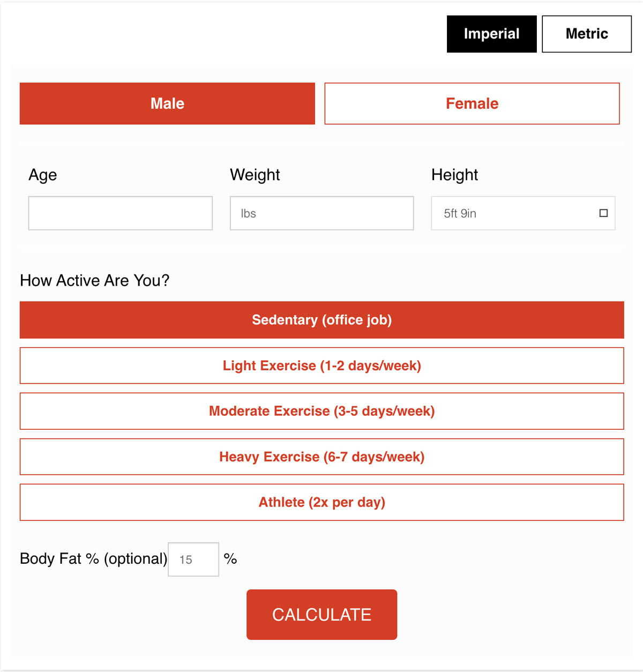This screenshot has height=672, width=643.
Task: Choose Heavy Exercise (6-7 days/week)
Action: 322,457
